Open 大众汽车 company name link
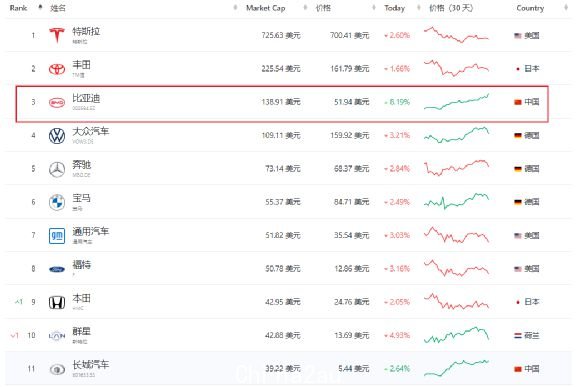Screen dimensions: 576x387 (x=90, y=131)
